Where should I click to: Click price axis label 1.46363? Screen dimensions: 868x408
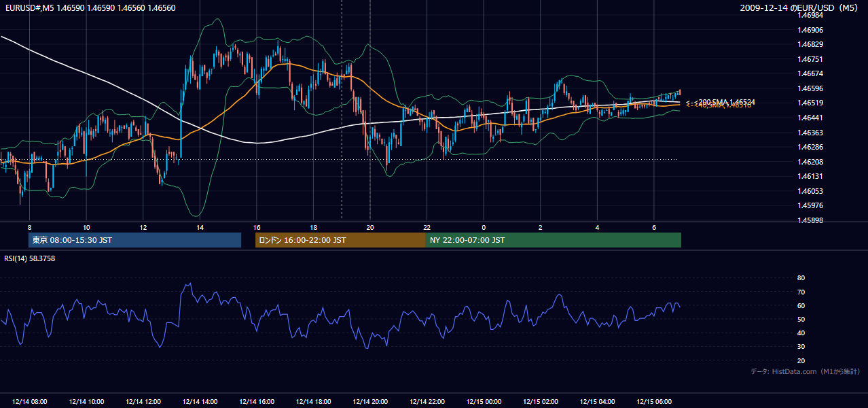click(810, 133)
